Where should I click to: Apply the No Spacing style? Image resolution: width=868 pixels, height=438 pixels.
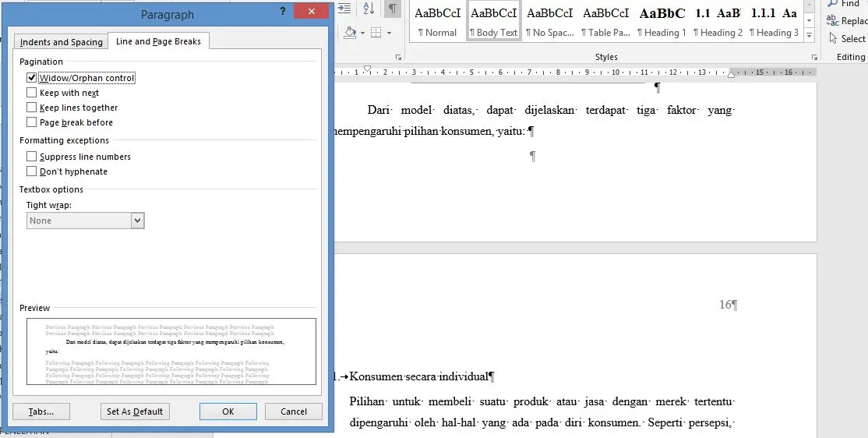(x=549, y=21)
